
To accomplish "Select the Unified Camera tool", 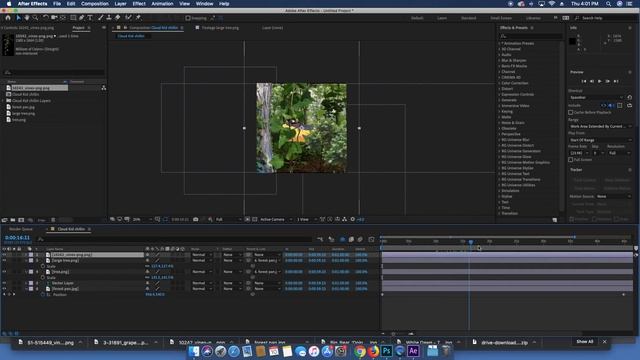I will point(54,18).
